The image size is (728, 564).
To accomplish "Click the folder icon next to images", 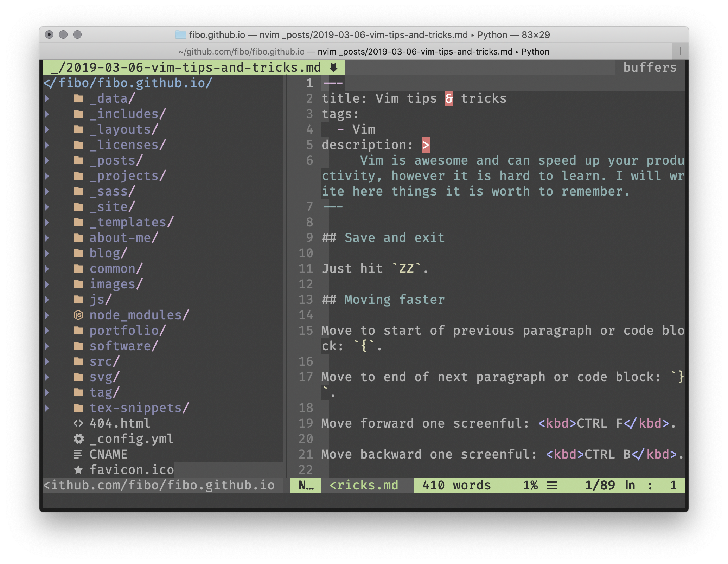I will click(x=78, y=284).
